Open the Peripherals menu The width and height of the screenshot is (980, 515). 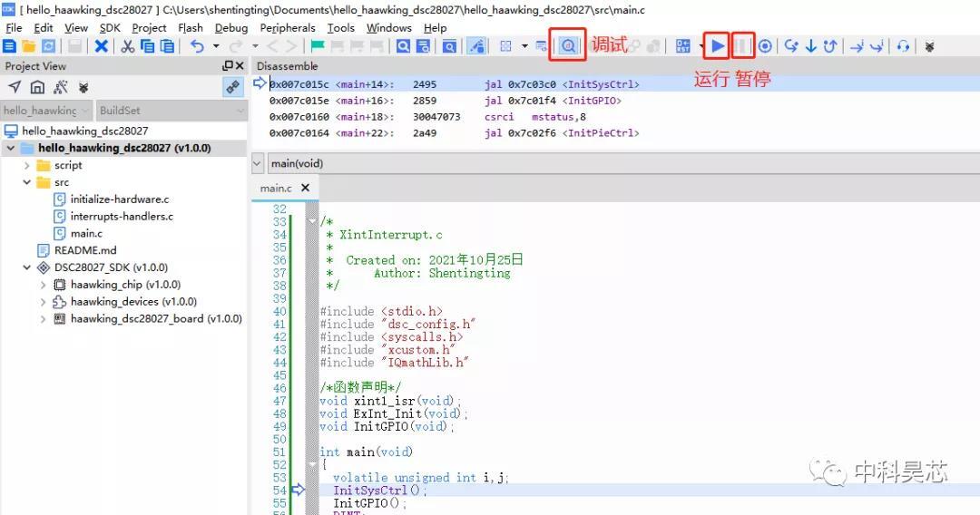(x=288, y=28)
